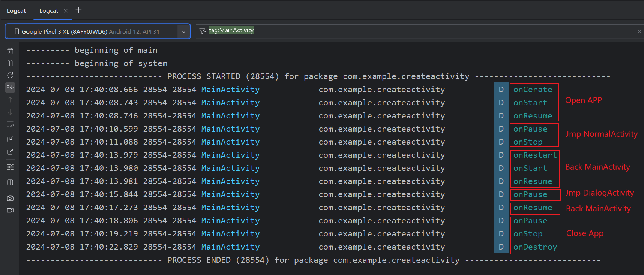
Task: Click the tag:MainActivity filter field
Action: coord(375,31)
